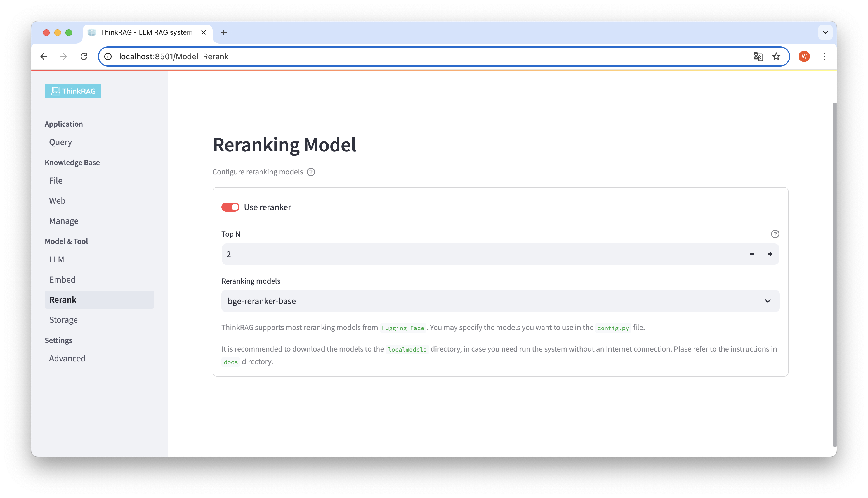Click the Top N help icon
Viewport: 868px width, 498px height.
[775, 234]
